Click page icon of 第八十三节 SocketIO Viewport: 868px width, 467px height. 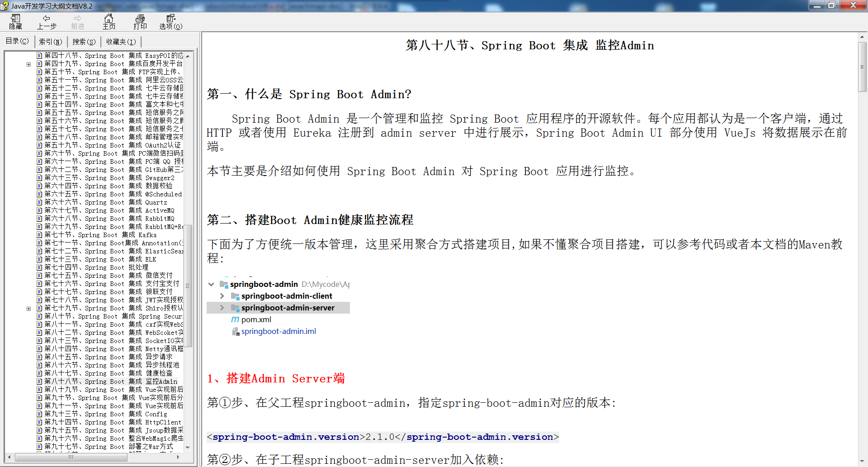39,341
